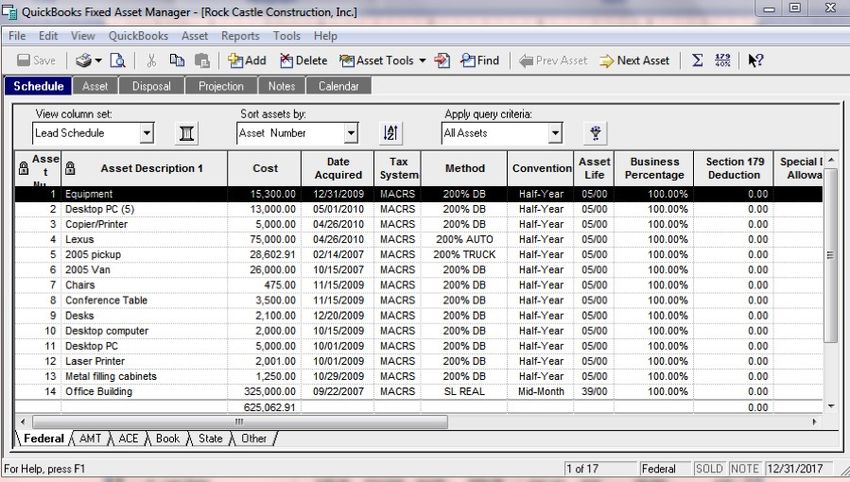Click the Cut scissors icon
This screenshot has width=850, height=482.
[151, 60]
